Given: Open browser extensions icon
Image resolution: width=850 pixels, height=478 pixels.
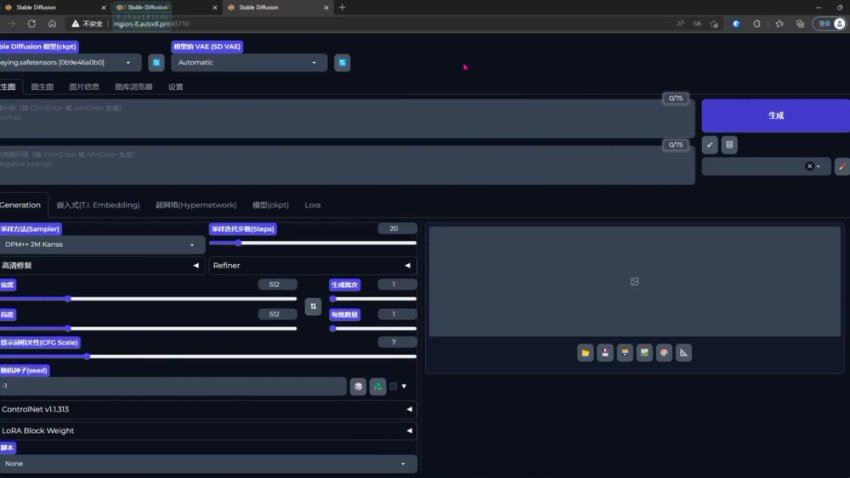Looking at the screenshot, I should (757, 24).
